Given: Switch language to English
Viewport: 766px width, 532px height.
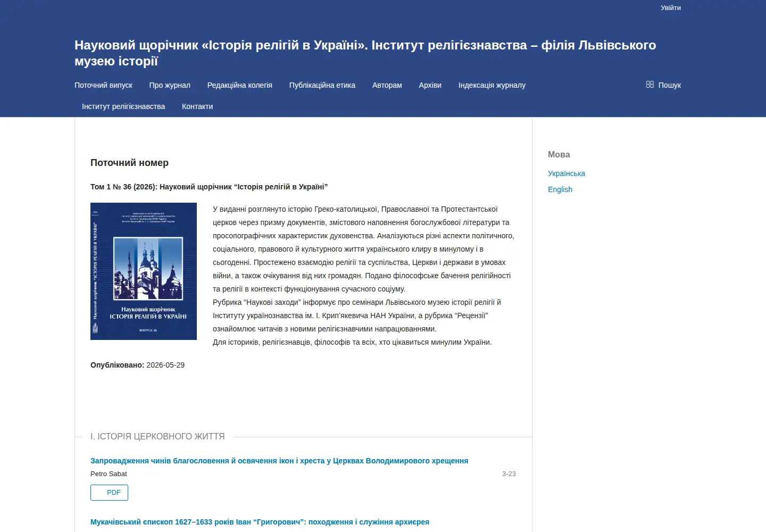Looking at the screenshot, I should [560, 189].
